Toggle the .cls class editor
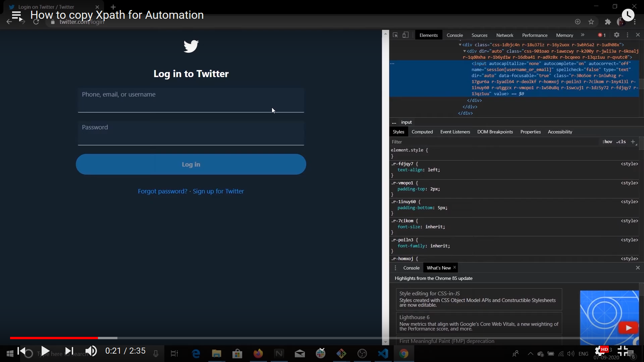 point(621,142)
